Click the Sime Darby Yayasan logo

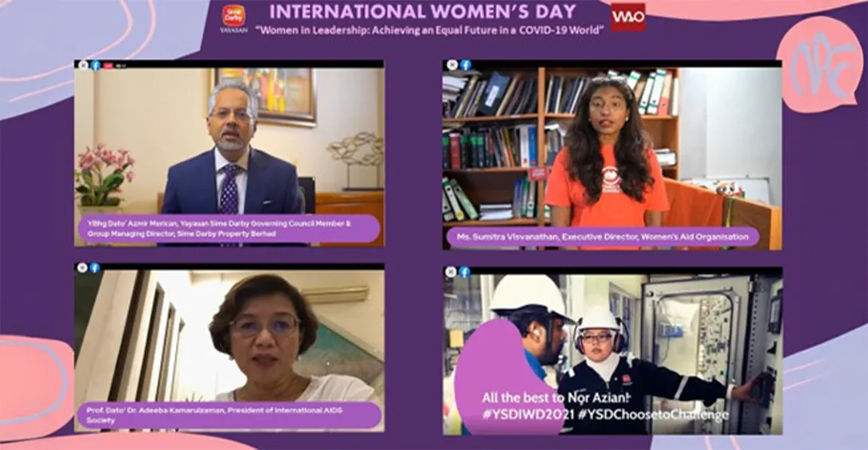pyautogui.click(x=233, y=19)
